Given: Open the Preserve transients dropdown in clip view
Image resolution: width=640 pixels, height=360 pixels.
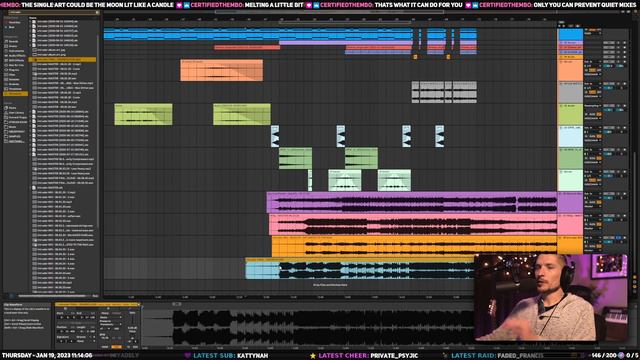Looking at the screenshot, I should (110, 324).
